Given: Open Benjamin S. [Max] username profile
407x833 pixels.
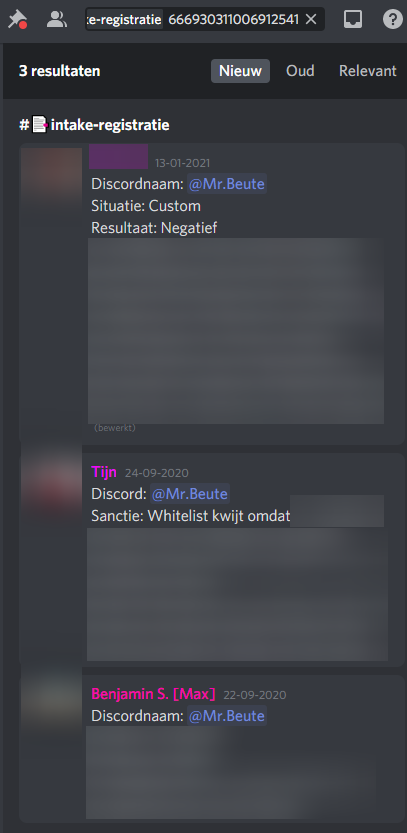Looking at the screenshot, I should 154,694.
